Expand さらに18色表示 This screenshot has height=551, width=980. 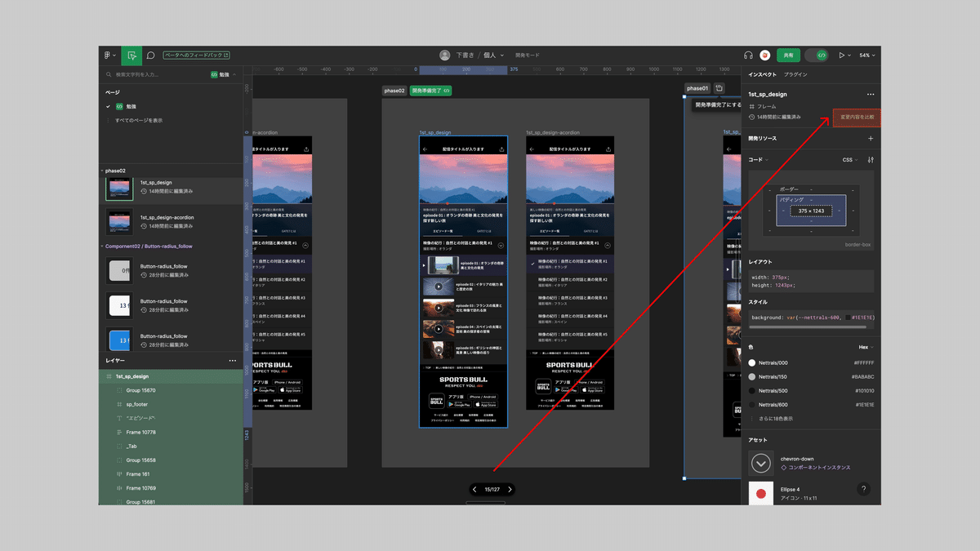(x=775, y=419)
